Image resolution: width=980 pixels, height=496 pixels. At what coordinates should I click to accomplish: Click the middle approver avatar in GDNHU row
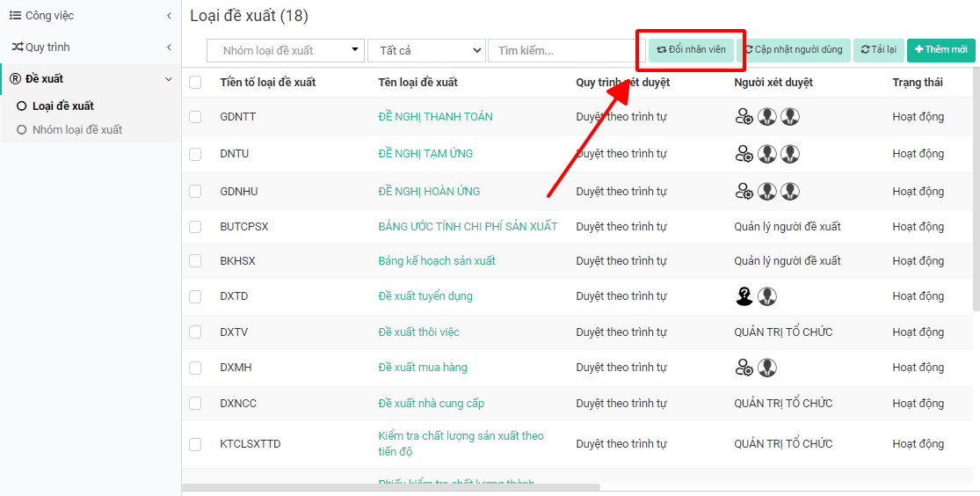[x=767, y=192]
